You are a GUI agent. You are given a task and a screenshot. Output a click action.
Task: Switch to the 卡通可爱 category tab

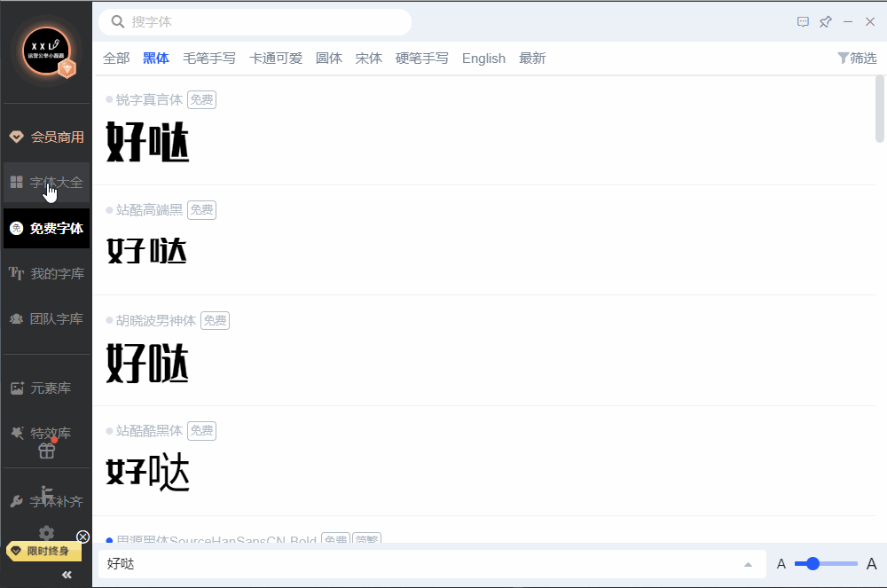pos(276,59)
